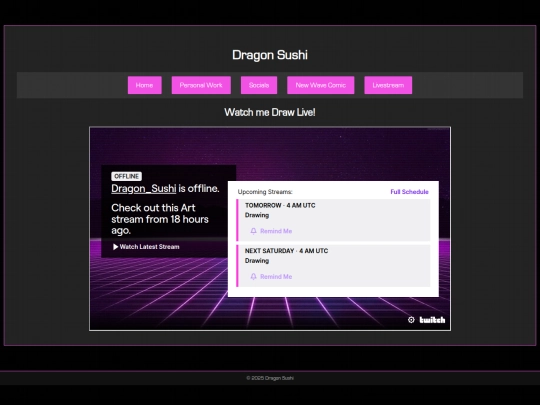Click the Twitch logo in the player

coord(432,320)
